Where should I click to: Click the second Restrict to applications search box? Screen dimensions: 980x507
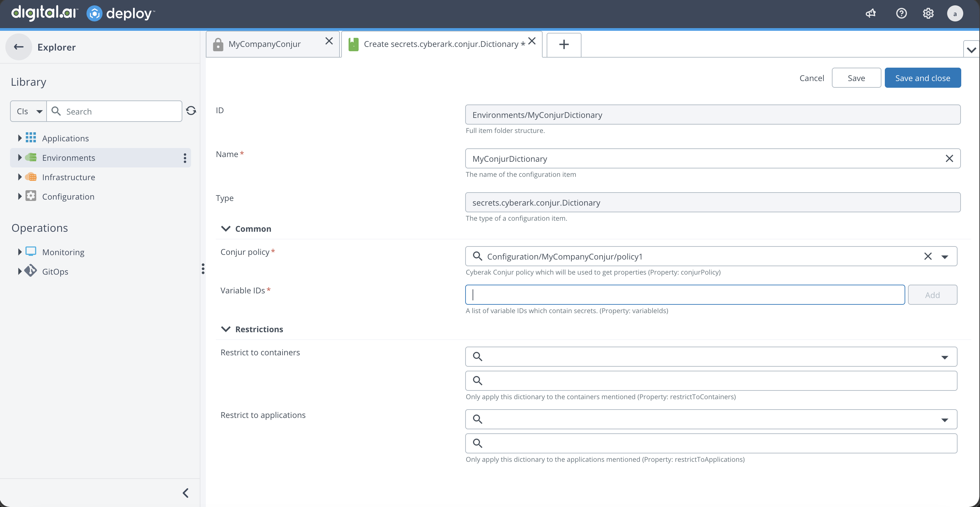[x=711, y=443]
